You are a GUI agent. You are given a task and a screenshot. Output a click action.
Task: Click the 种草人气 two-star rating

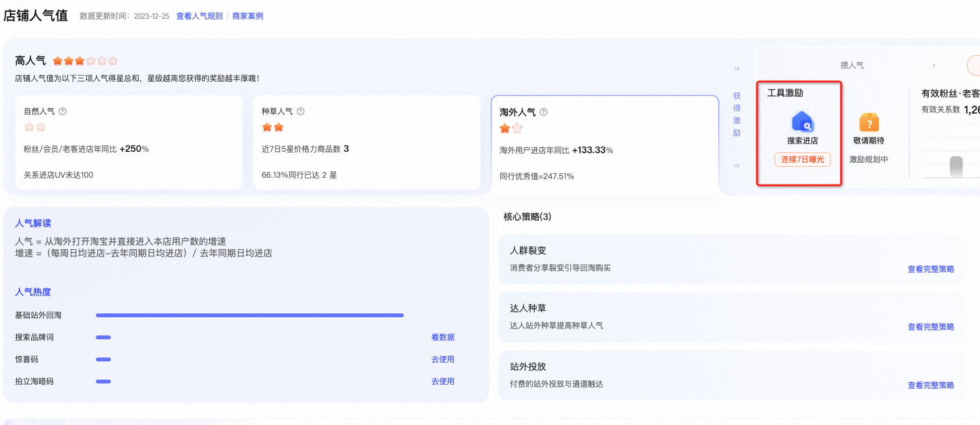[273, 127]
